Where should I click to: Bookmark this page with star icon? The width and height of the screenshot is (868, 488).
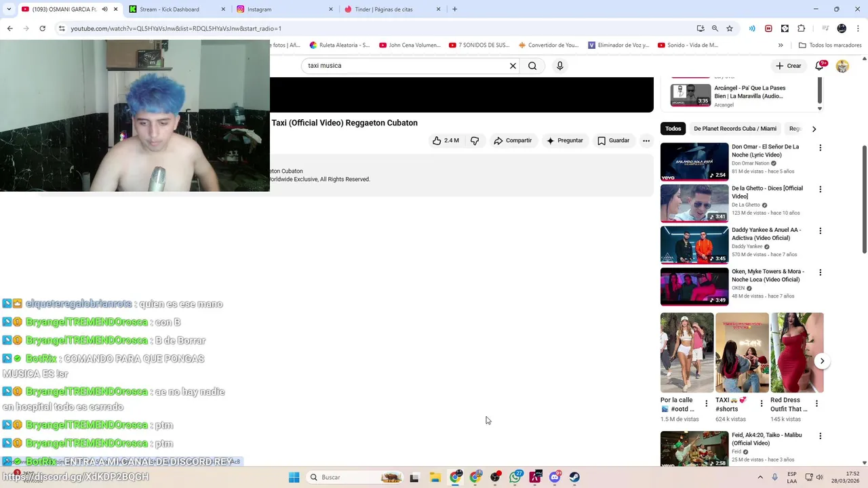pyautogui.click(x=730, y=28)
